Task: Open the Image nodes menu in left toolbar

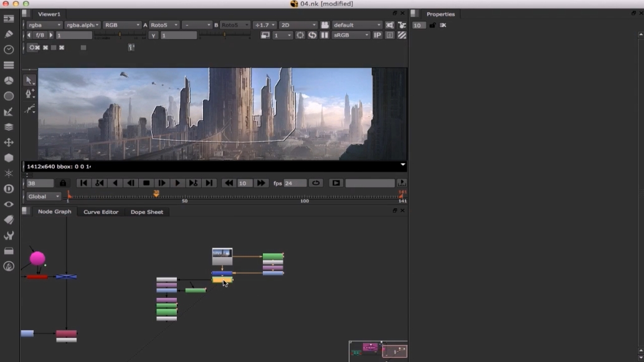Action: pyautogui.click(x=9, y=19)
